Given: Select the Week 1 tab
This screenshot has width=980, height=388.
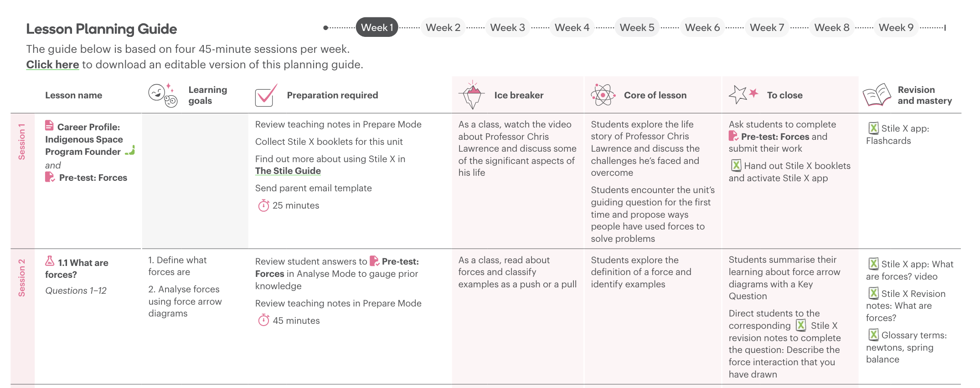Looking at the screenshot, I should pos(377,27).
